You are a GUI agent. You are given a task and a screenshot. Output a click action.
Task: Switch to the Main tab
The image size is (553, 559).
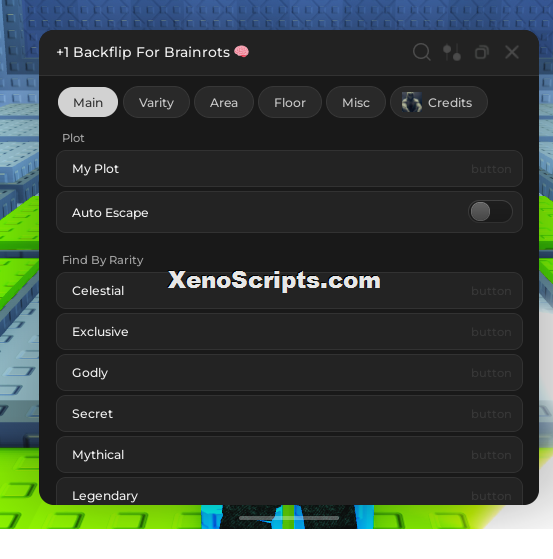click(x=88, y=102)
